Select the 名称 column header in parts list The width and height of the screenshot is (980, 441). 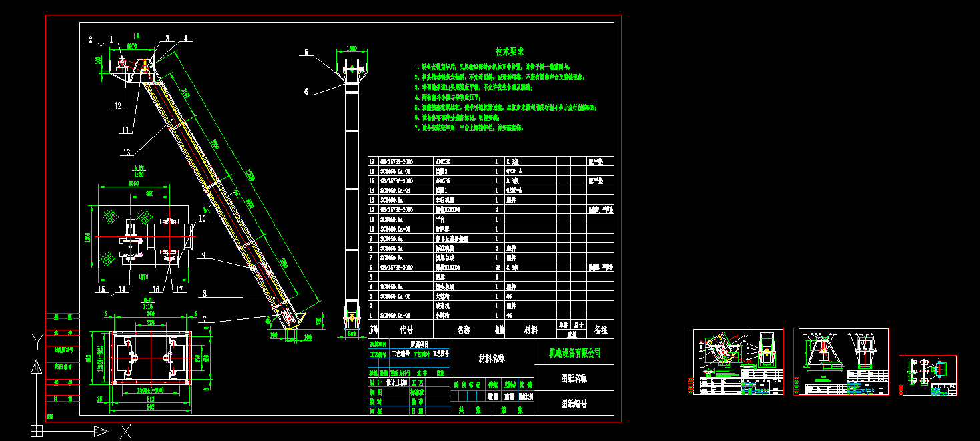pos(463,329)
